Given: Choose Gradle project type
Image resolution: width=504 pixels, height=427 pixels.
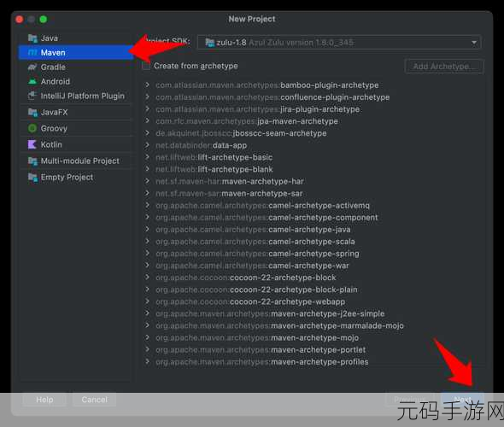Looking at the screenshot, I should tap(76, 67).
